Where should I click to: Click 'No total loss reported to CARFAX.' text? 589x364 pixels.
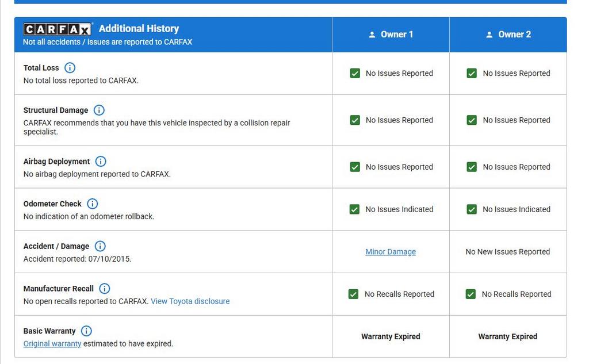tap(81, 81)
